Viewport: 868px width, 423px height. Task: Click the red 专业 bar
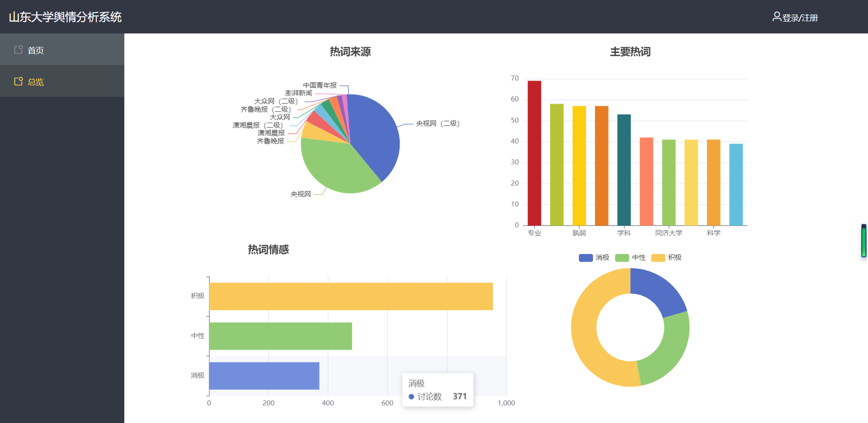[x=534, y=153]
